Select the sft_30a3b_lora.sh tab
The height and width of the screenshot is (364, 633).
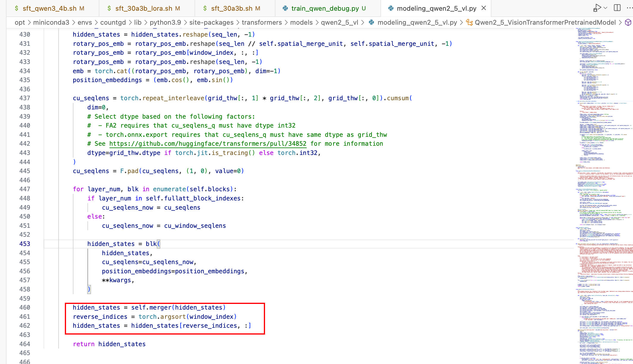[144, 8]
